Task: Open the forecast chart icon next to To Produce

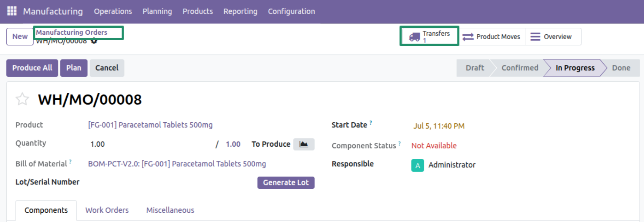Action: click(304, 144)
